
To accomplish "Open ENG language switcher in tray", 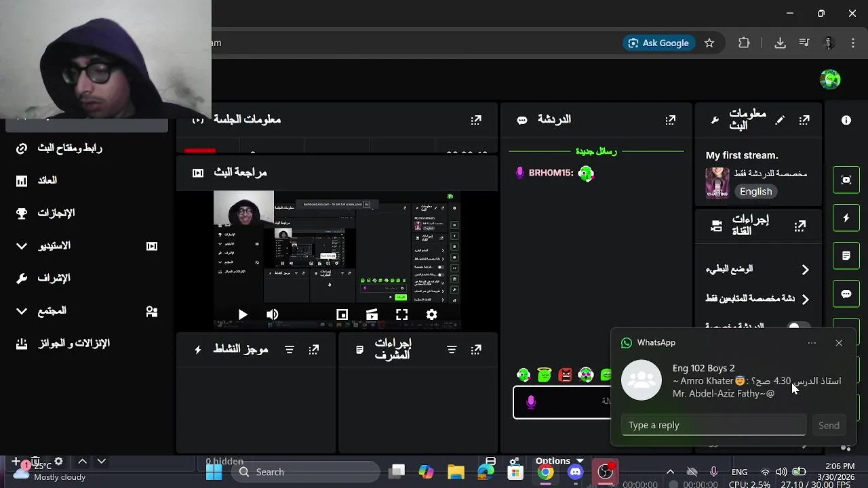I will pos(739,472).
